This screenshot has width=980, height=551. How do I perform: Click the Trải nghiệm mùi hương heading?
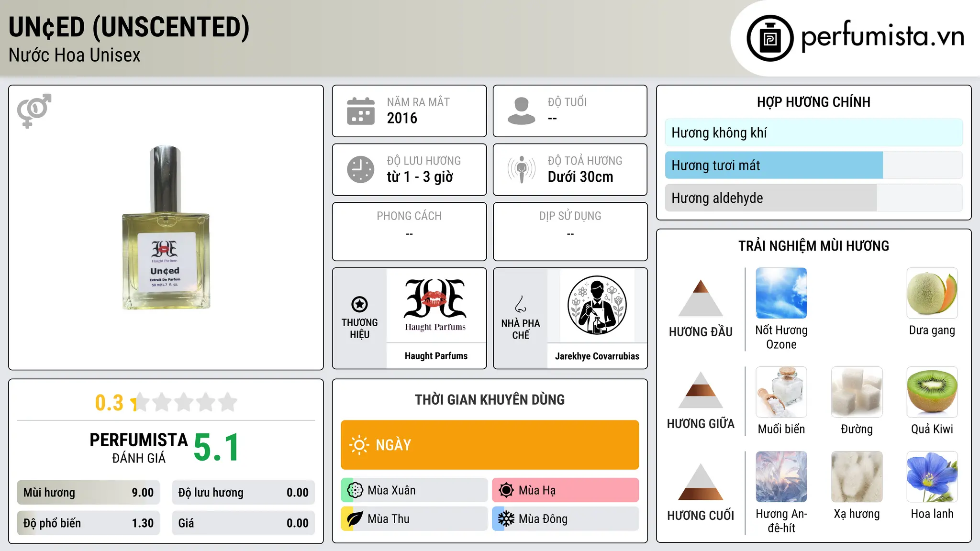click(x=813, y=246)
